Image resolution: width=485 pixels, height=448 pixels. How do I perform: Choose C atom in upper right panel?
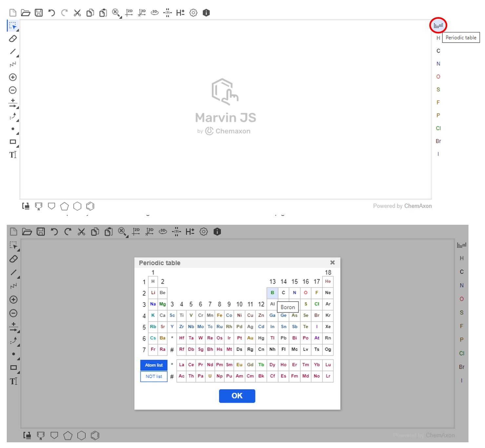pyautogui.click(x=438, y=51)
